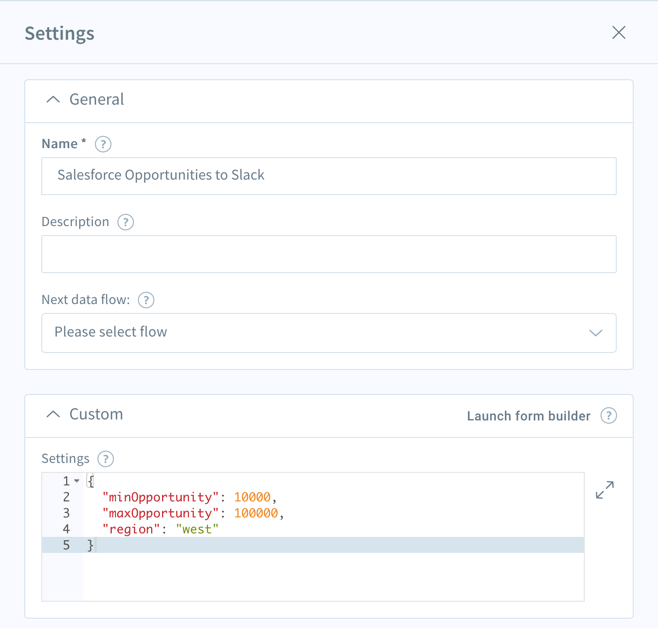Click the General section heading
The width and height of the screenshot is (658, 628).
(x=97, y=99)
